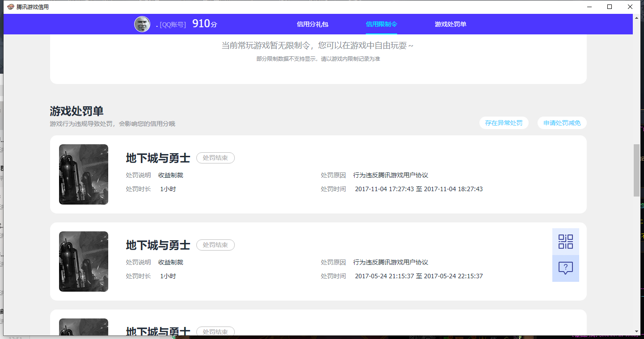Click the scrollbar up arrow
644x339 pixels.
tap(637, 17)
